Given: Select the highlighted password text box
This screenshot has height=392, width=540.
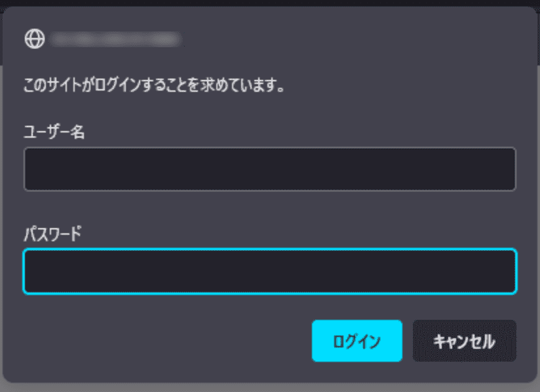Looking at the screenshot, I should tap(269, 271).
